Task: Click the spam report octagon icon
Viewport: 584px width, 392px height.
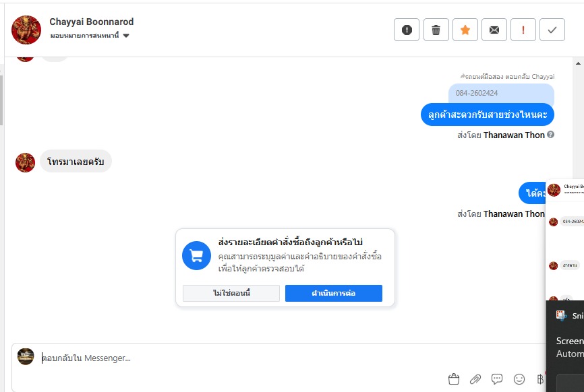Action: click(407, 30)
